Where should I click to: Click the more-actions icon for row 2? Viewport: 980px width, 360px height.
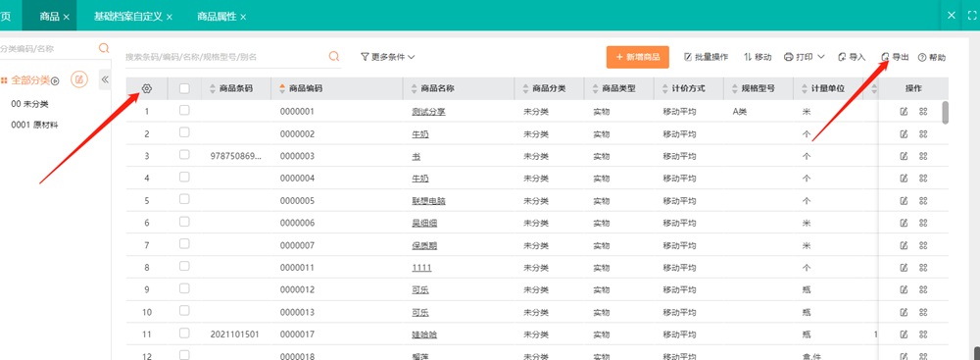pos(923,134)
